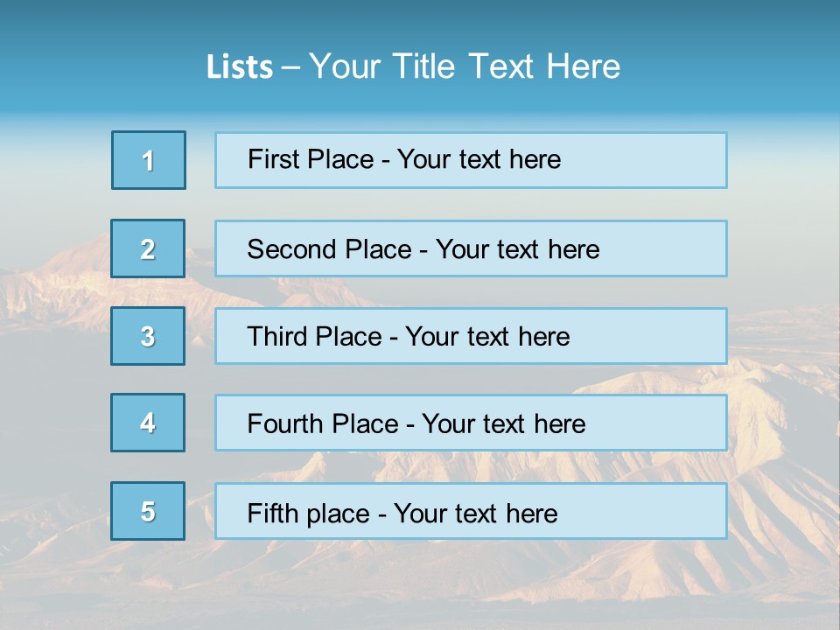Viewport: 840px width, 630px height.
Task: Click "Your text here" in the Fourth Place row
Action: click(503, 424)
